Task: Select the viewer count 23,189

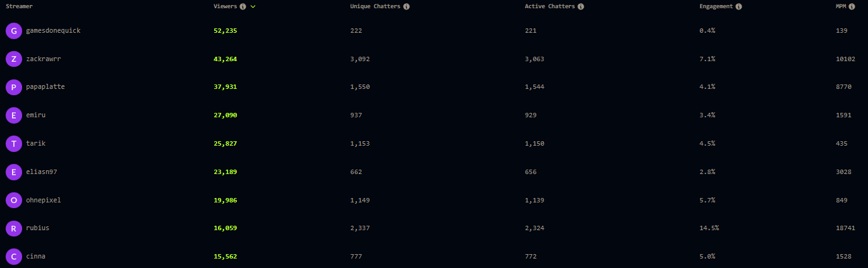Action: (226, 172)
